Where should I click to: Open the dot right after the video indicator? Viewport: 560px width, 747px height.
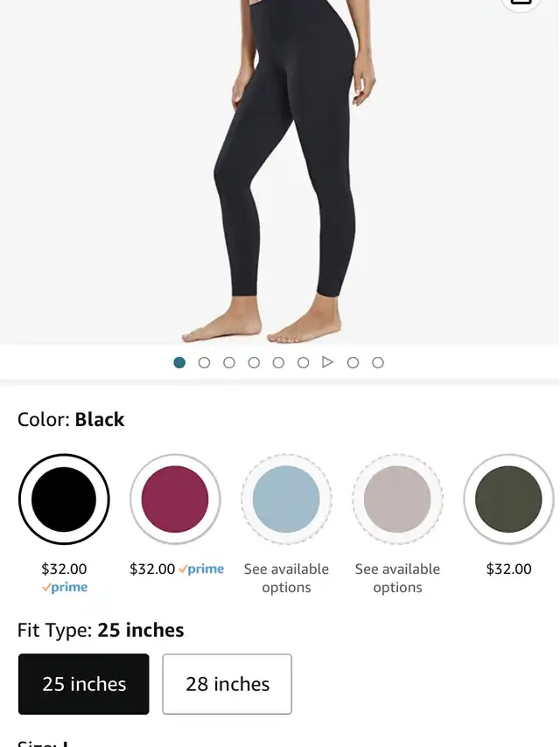tap(353, 362)
